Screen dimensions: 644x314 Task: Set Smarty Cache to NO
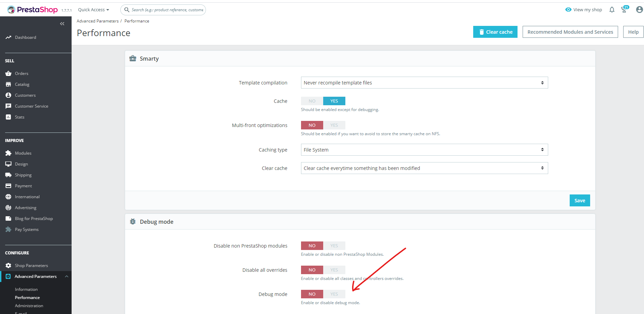(x=312, y=101)
